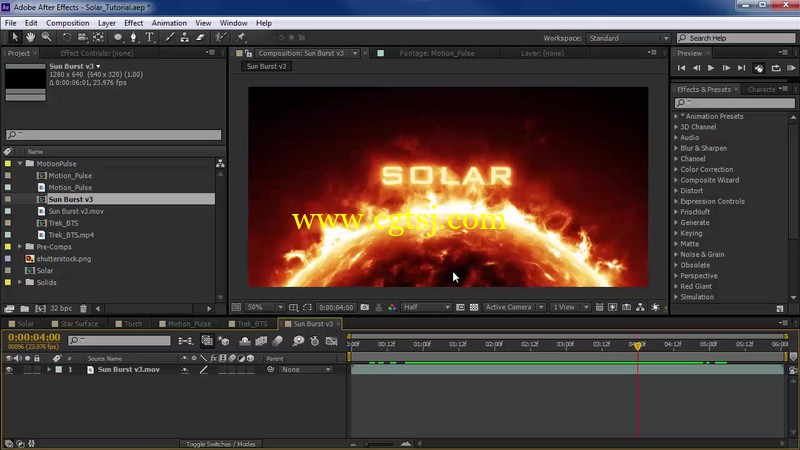Click the show channel RGB icon
The height and width of the screenshot is (450, 800).
392,307
